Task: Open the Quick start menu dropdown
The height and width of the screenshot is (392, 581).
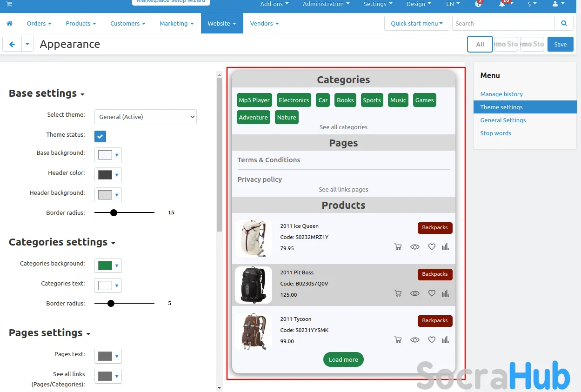Action: pyautogui.click(x=416, y=23)
